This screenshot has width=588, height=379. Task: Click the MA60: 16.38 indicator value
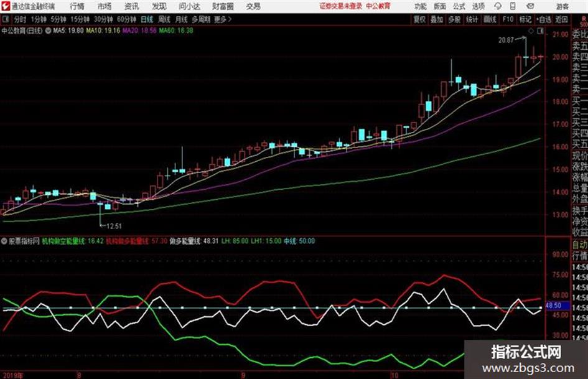tap(176, 30)
